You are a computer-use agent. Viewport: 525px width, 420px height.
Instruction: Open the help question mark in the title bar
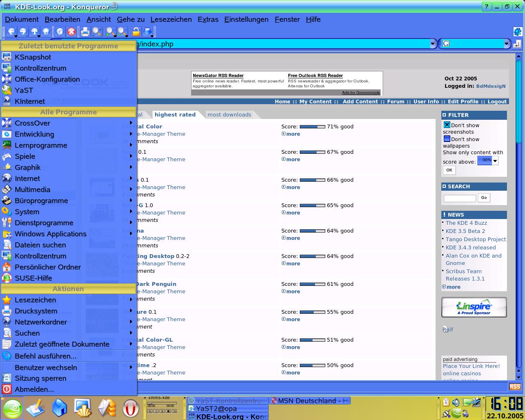(x=486, y=6)
